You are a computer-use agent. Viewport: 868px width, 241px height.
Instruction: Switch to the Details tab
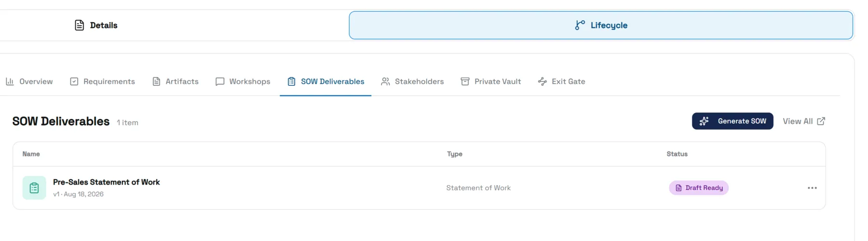(96, 25)
